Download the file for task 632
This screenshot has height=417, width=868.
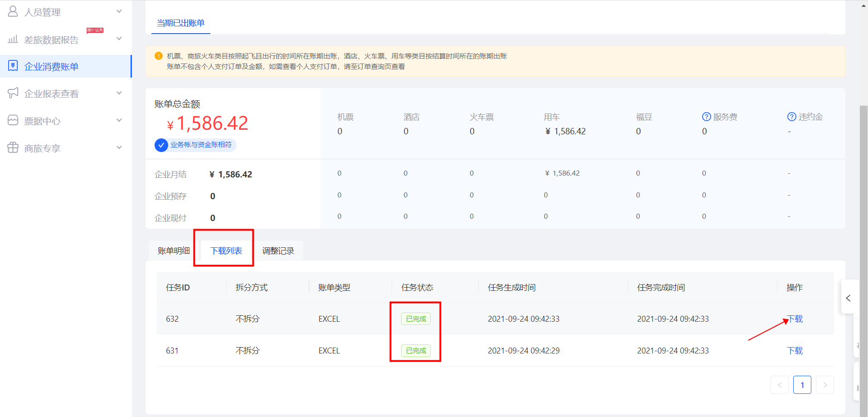795,319
